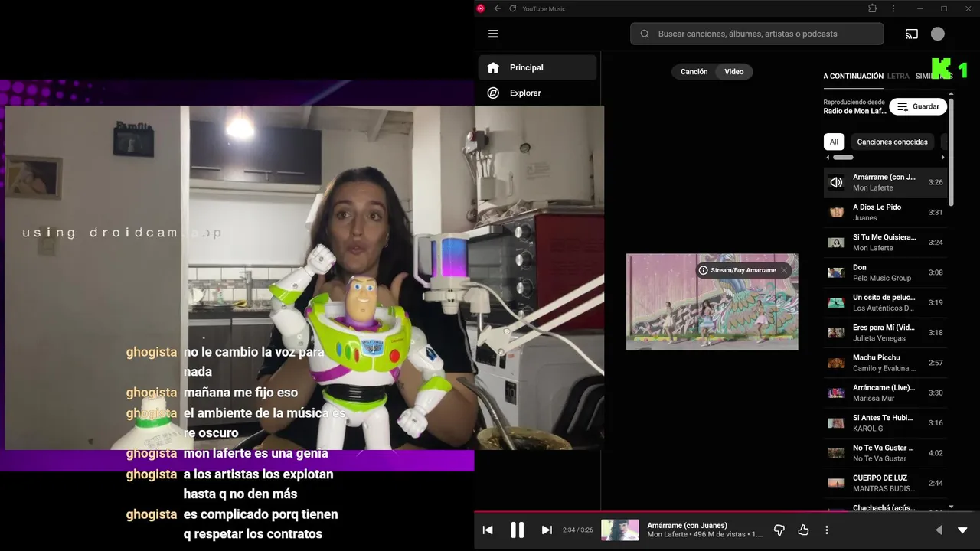This screenshot has height=551, width=980.
Task: Open the app's three-dot title bar menu
Action: click(893, 8)
